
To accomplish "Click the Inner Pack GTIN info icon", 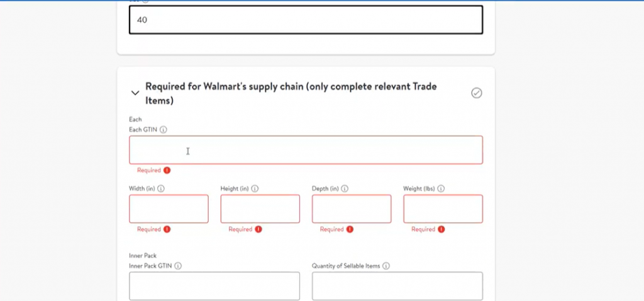I will [x=178, y=266].
